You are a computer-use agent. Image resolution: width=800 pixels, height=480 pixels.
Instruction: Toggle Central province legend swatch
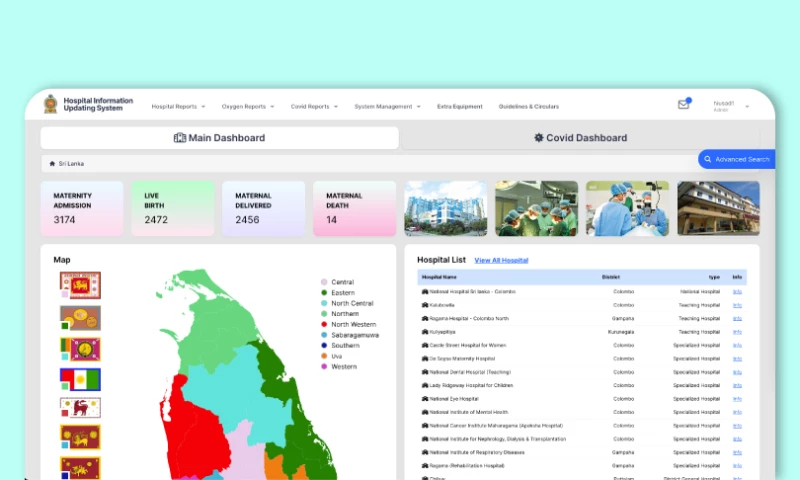[x=324, y=282]
